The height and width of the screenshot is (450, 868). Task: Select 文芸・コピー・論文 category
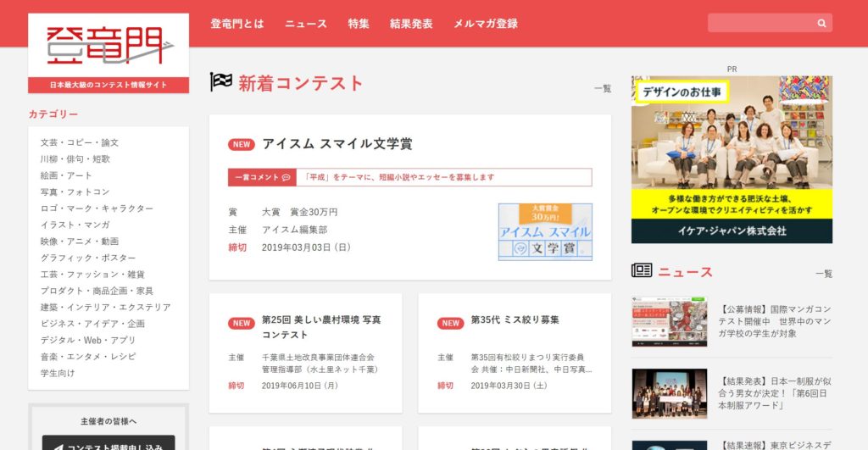point(80,142)
